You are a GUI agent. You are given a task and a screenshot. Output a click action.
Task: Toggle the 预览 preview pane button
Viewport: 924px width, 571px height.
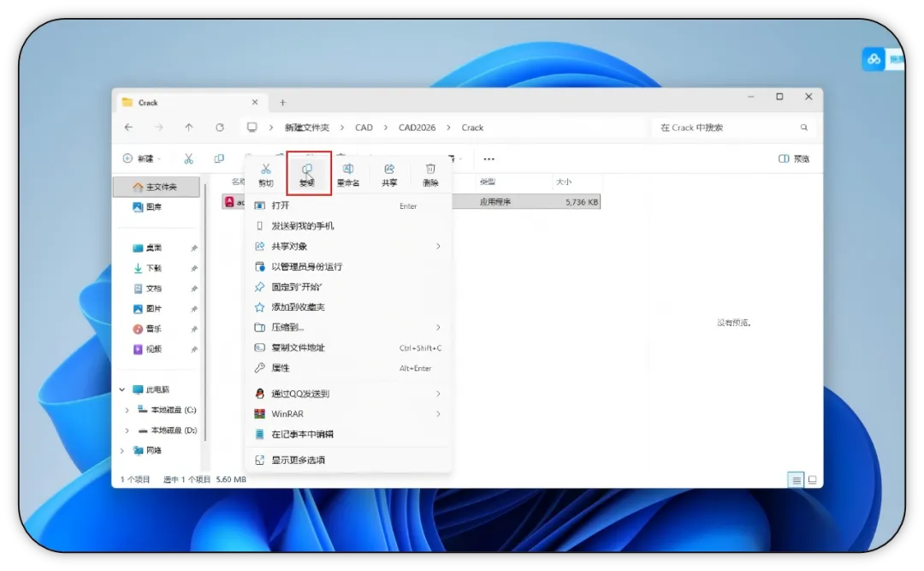[x=794, y=158]
